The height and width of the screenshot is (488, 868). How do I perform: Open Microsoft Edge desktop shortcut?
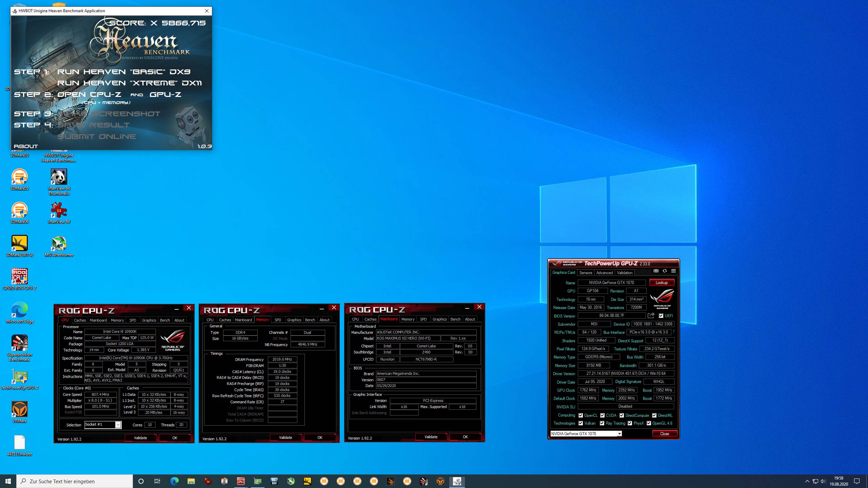19,313
